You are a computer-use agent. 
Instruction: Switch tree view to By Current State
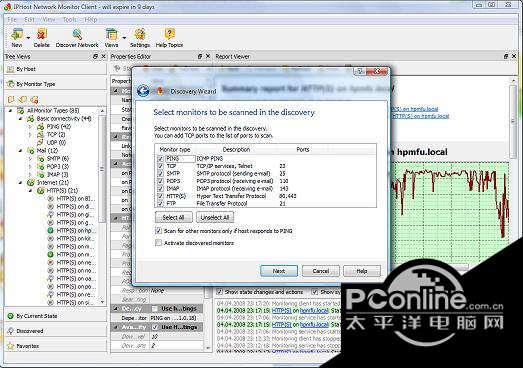[55, 316]
